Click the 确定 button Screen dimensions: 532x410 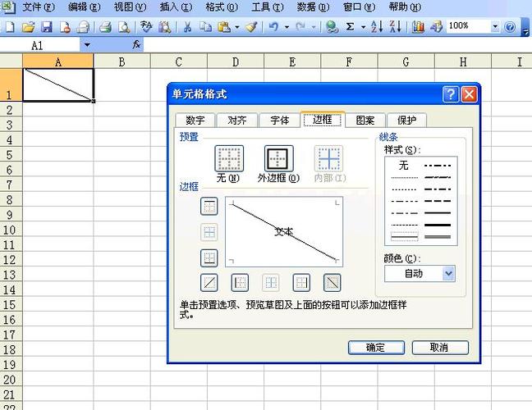pos(376,348)
